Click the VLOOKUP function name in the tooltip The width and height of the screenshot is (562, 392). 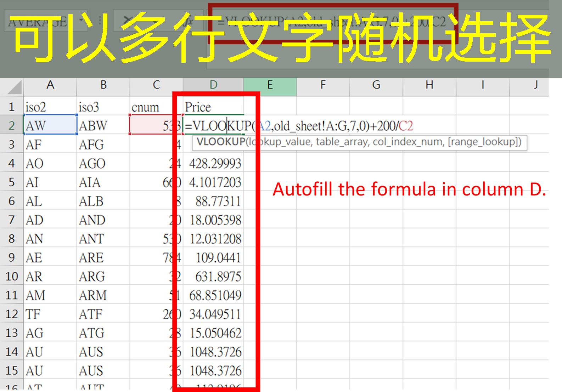pos(221,142)
